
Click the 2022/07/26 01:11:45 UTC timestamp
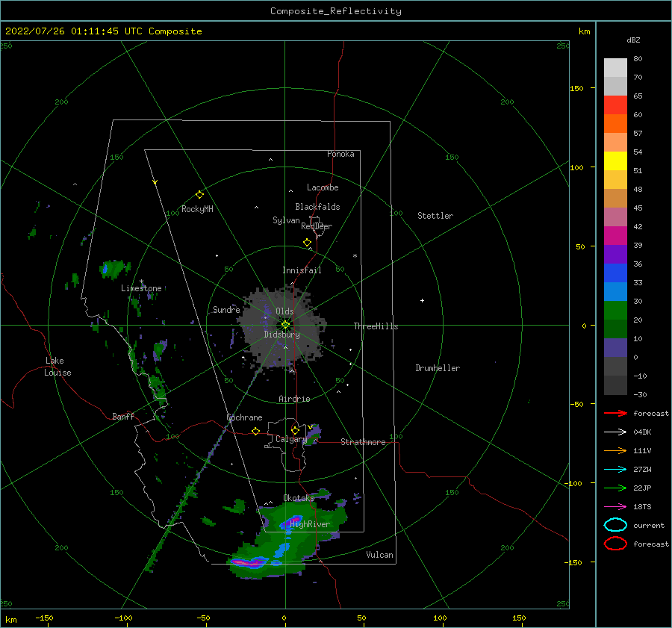[75, 31]
